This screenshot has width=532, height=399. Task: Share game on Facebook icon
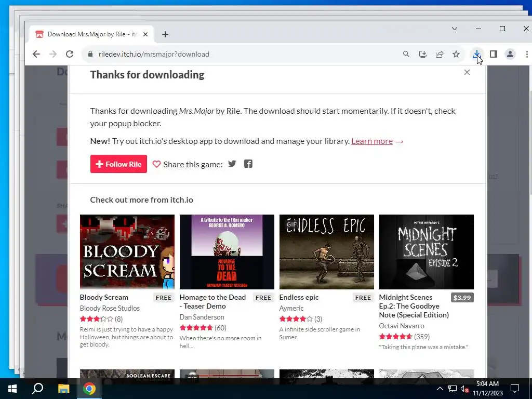click(248, 164)
